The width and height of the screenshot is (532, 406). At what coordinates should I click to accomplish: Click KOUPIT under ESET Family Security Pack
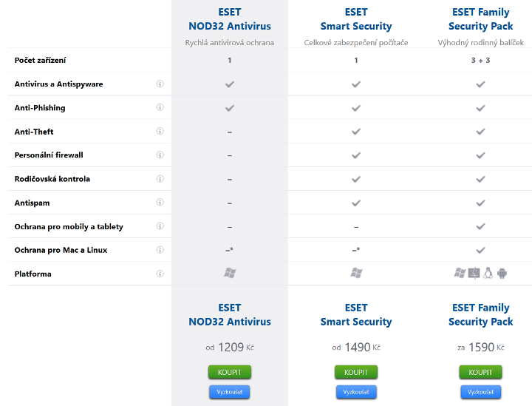pos(480,372)
